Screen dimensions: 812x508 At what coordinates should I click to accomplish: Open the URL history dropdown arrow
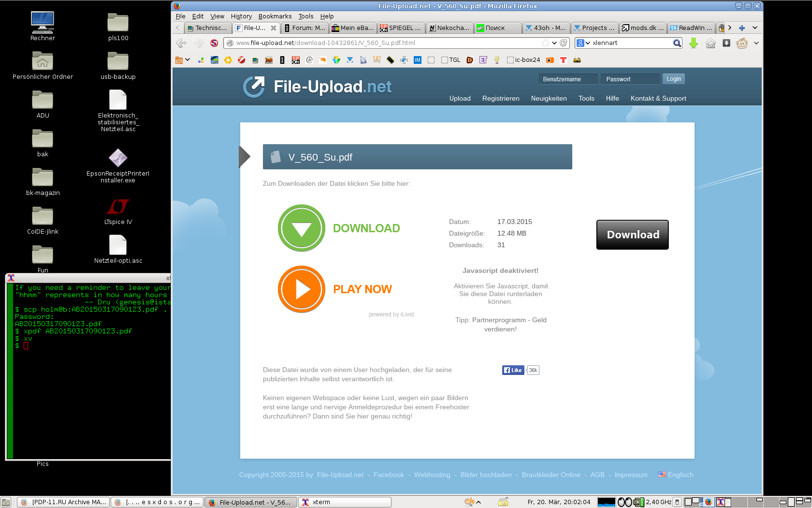point(554,43)
